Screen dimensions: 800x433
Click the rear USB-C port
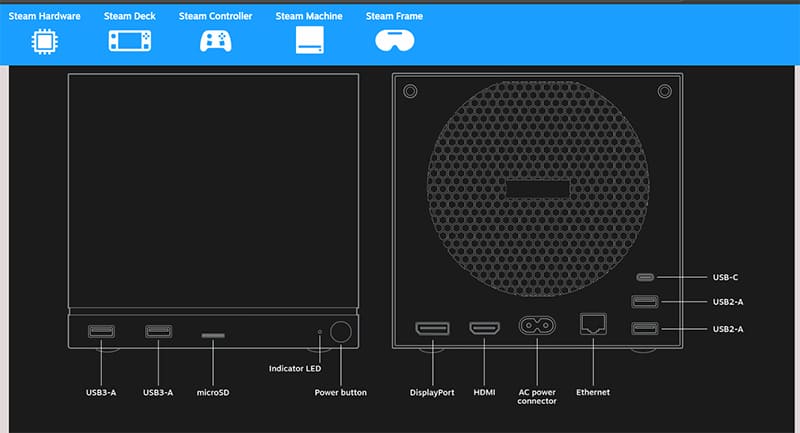(x=645, y=277)
